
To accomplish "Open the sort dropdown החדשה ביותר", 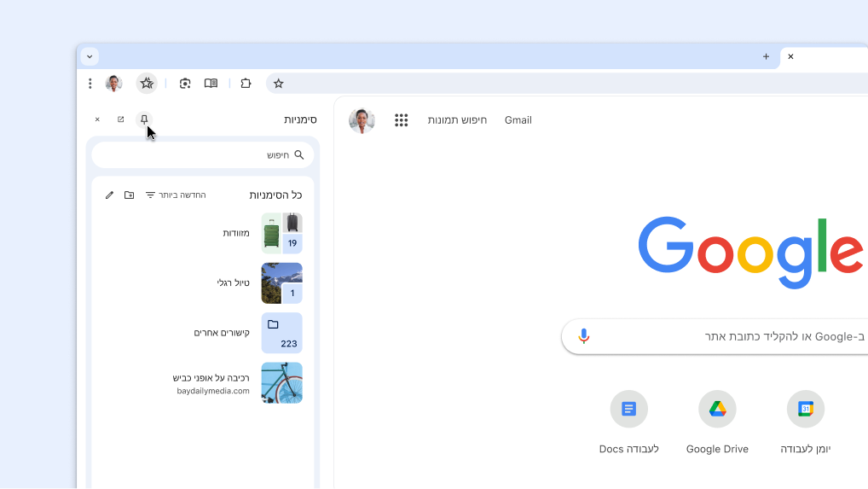I will 176,195.
